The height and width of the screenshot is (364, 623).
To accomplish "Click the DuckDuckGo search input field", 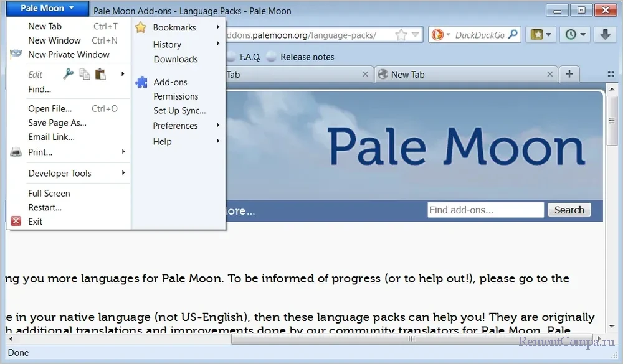I will click(x=480, y=35).
